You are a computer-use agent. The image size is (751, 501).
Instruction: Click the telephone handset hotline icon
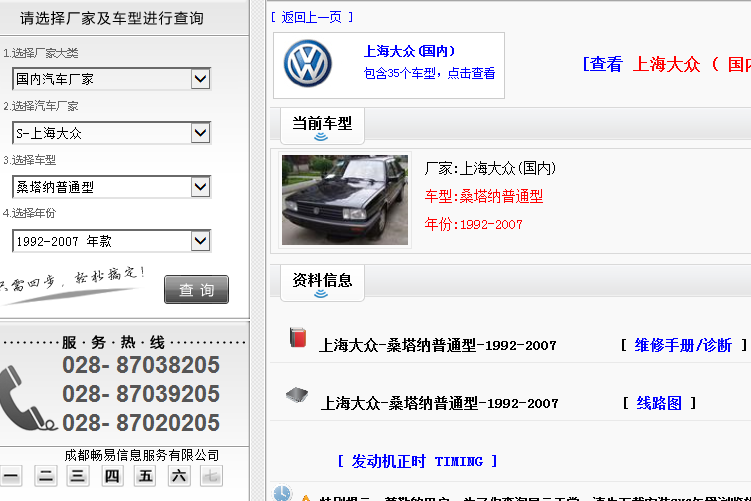coord(27,399)
